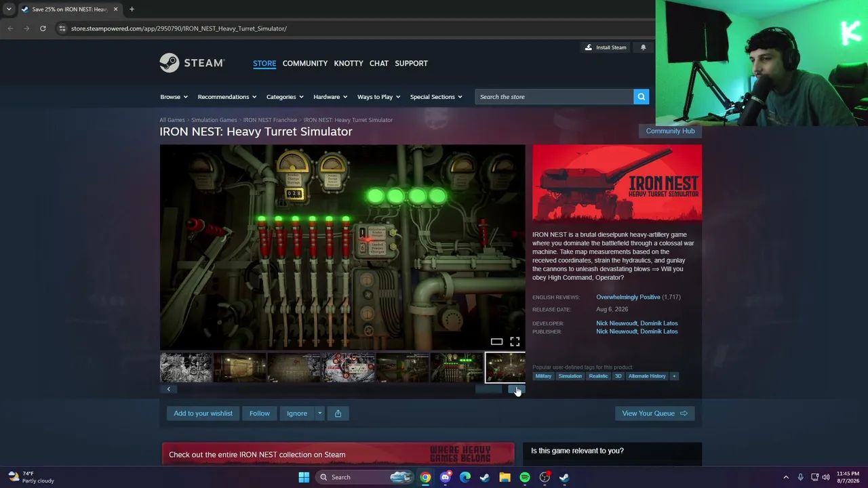Click the Follow button
The height and width of the screenshot is (488, 868).
[260, 413]
